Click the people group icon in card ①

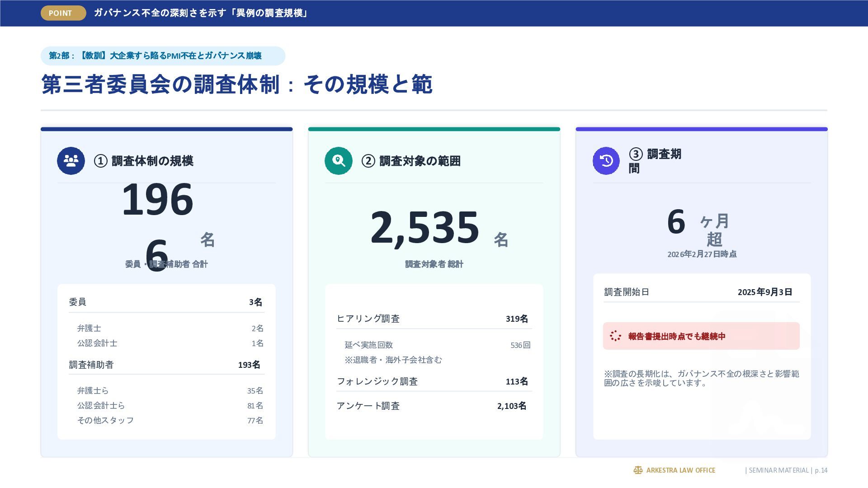coord(71,161)
